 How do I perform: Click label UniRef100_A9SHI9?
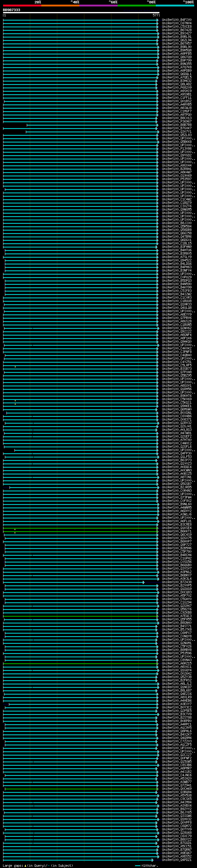click(176, 91)
